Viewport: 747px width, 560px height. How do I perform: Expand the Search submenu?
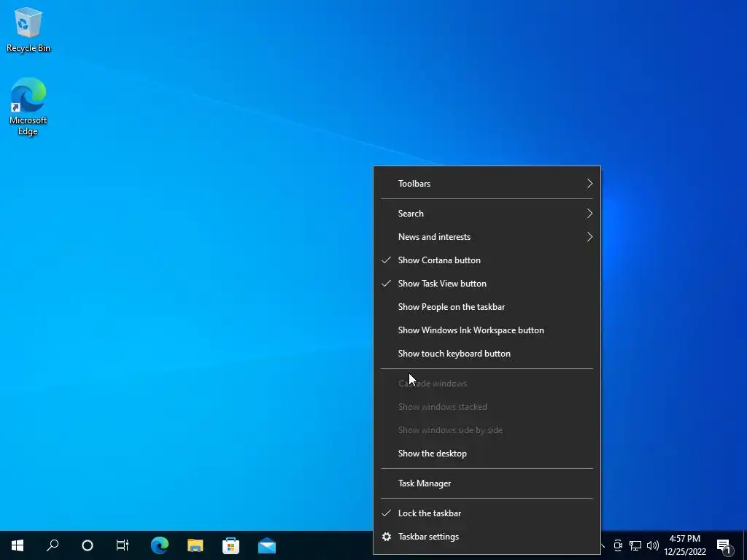[487, 214]
